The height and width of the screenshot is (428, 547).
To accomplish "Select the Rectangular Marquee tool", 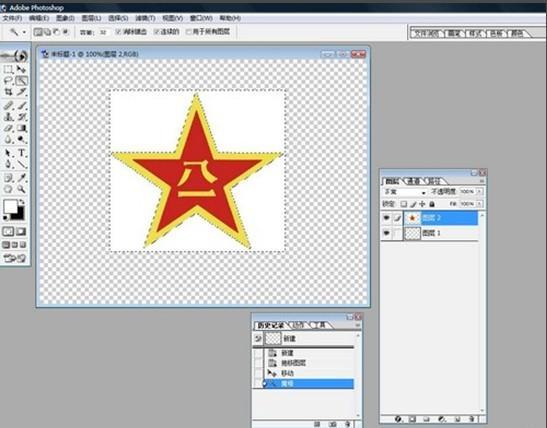I will point(8,70).
